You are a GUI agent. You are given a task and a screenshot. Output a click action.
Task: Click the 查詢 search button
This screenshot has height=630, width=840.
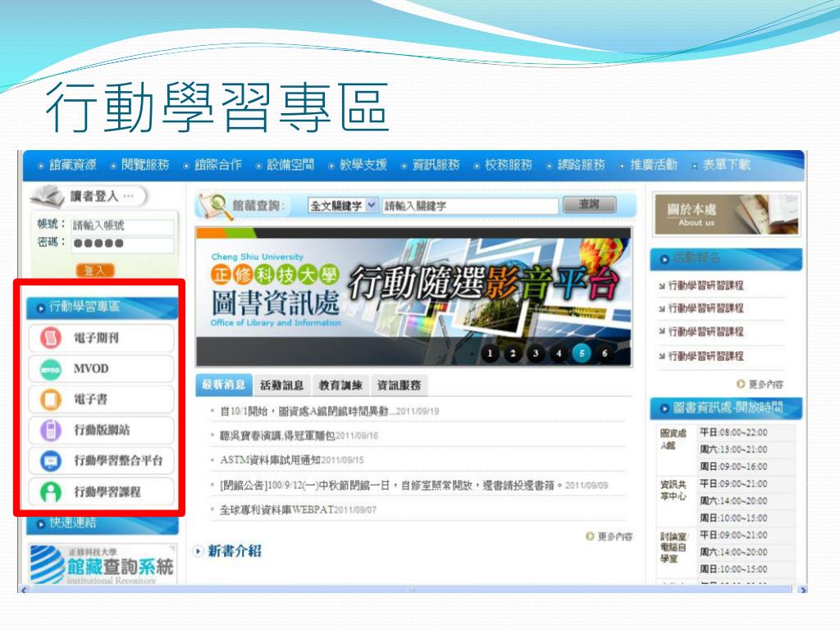point(589,204)
